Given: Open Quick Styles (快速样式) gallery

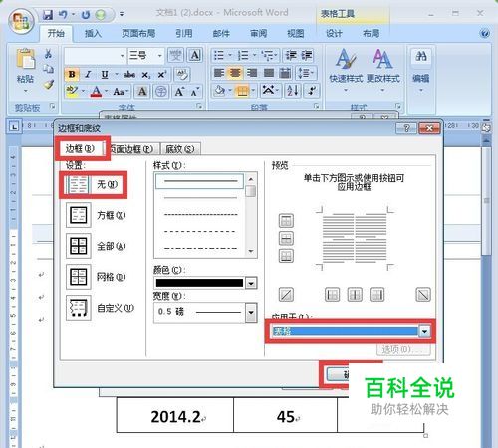Looking at the screenshot, I should click(346, 70).
